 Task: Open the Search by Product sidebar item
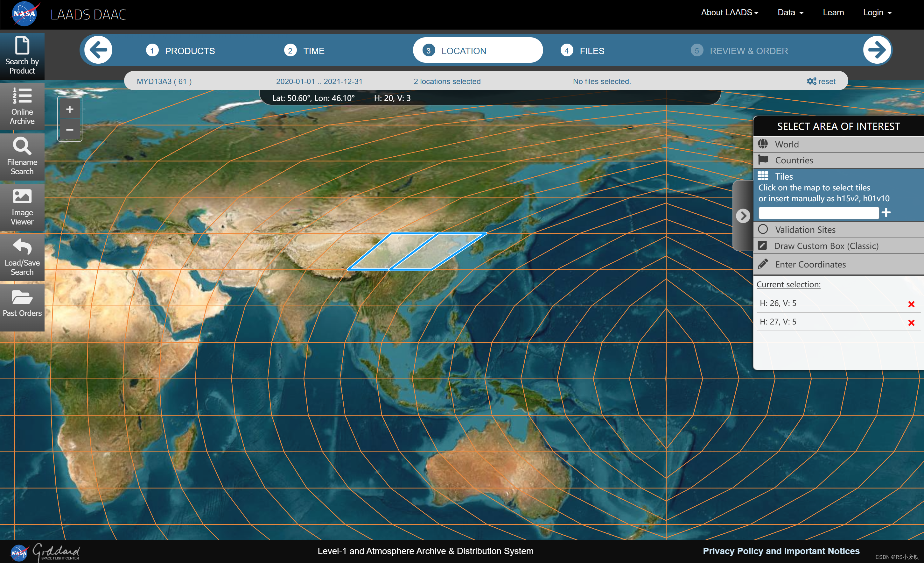point(22,56)
